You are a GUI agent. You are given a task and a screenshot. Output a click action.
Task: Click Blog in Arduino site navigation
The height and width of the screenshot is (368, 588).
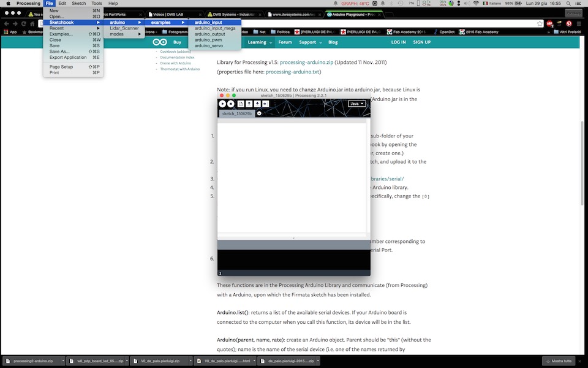pos(333,42)
